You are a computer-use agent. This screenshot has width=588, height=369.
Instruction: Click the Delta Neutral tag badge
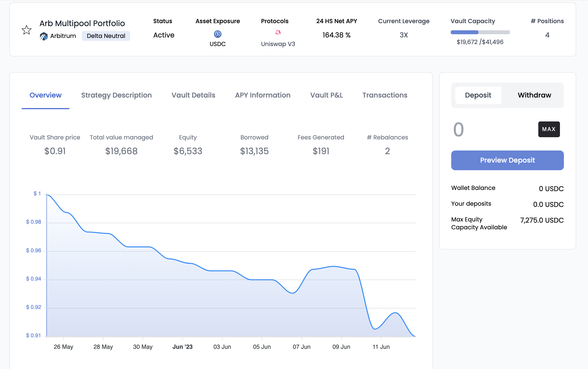point(106,36)
